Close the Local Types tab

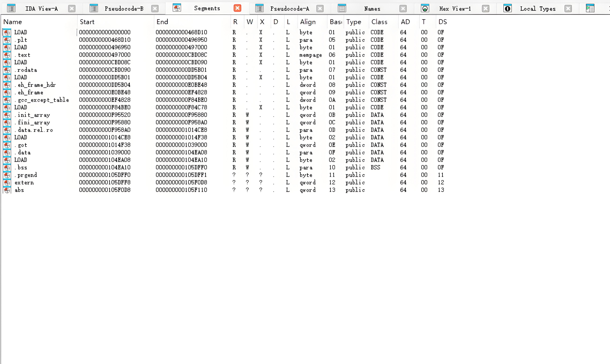[568, 9]
